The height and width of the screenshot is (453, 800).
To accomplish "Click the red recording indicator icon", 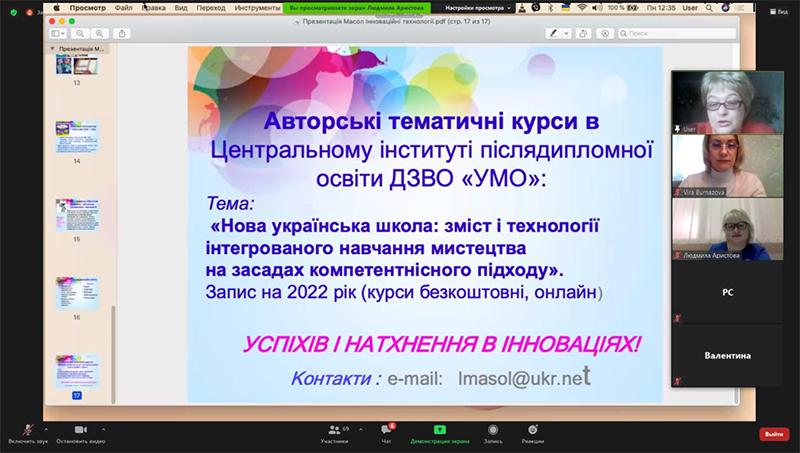I will [30, 12].
